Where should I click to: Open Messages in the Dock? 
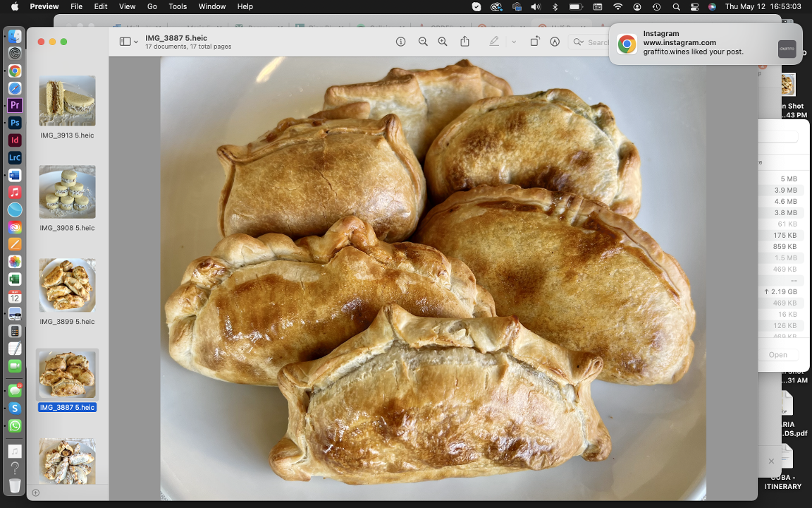[x=15, y=391]
